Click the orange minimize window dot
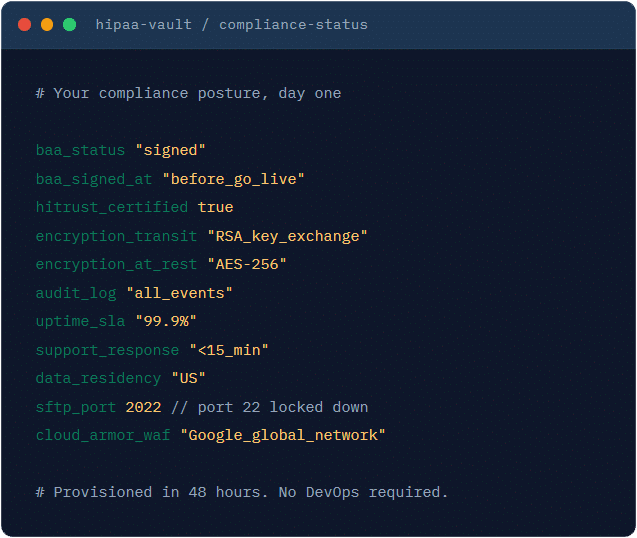637x538 pixels. tap(47, 24)
